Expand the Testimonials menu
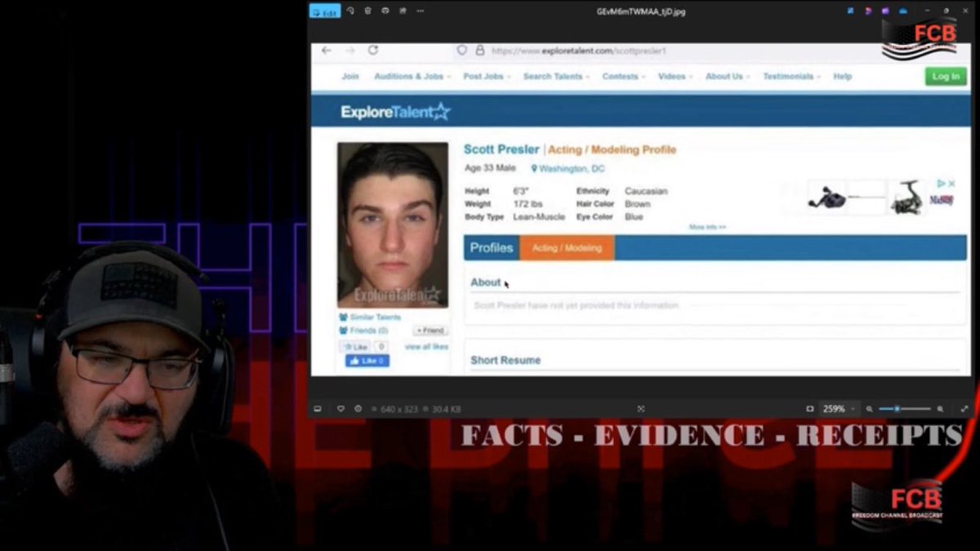The height and width of the screenshot is (551, 980). coord(791,76)
